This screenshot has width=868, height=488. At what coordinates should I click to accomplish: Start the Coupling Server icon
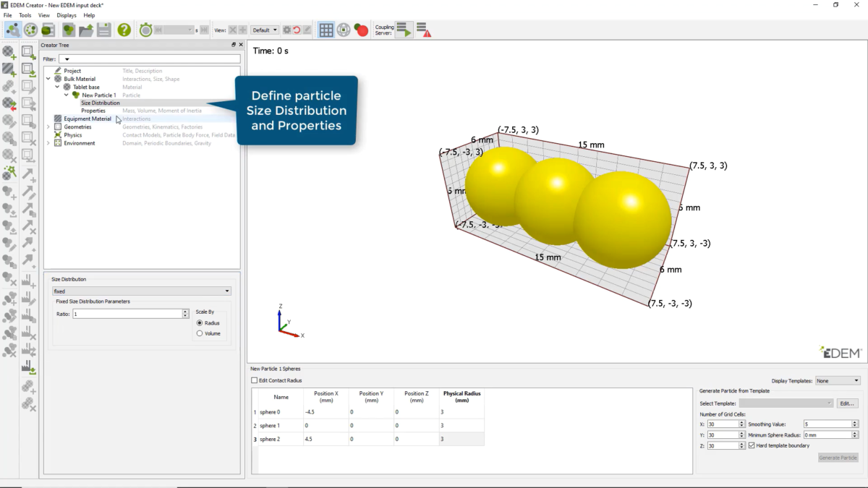[404, 30]
